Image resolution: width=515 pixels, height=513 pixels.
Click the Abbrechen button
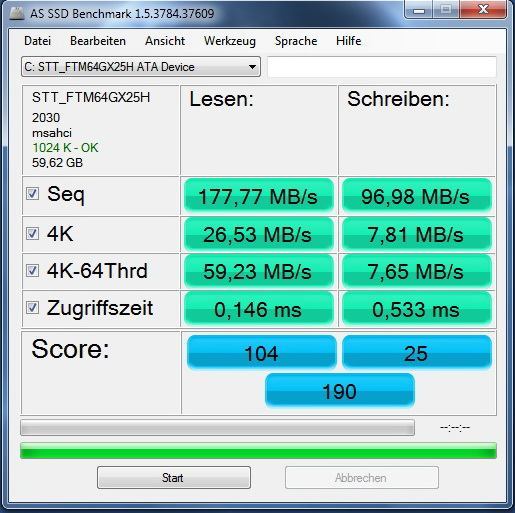[x=362, y=478]
